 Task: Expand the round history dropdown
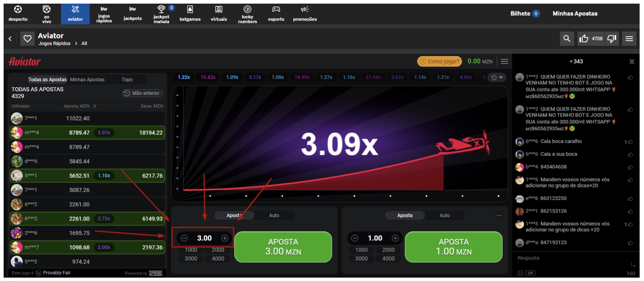pos(497,78)
